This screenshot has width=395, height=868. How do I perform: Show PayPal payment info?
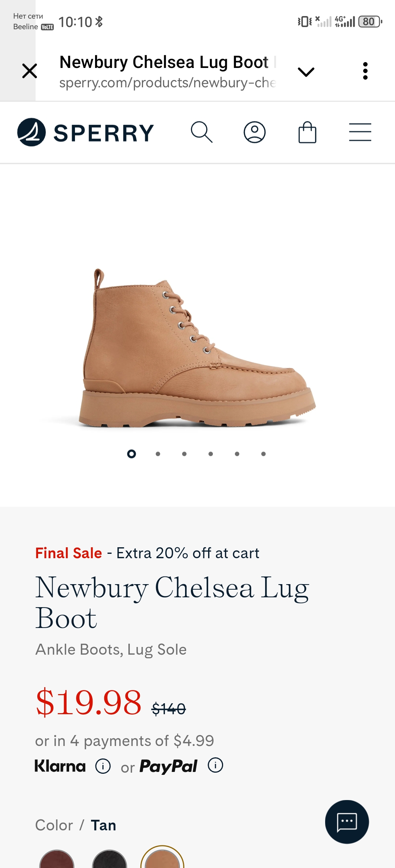coord(215,765)
